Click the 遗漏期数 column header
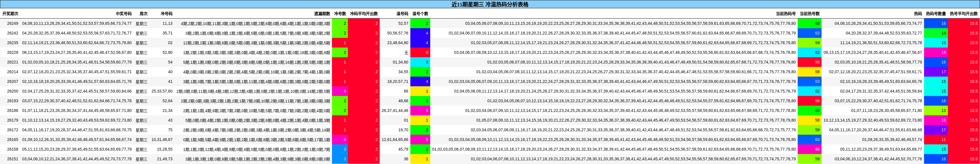The height and width of the screenshot is (164, 980). coord(322,14)
